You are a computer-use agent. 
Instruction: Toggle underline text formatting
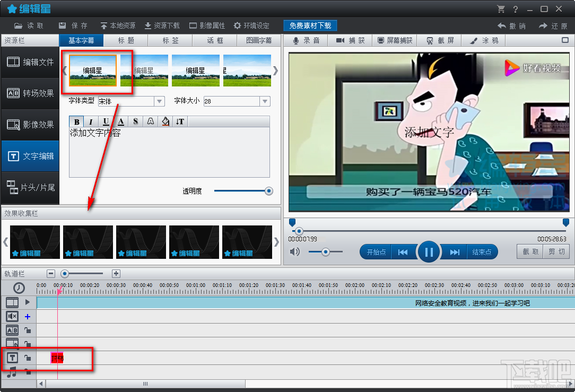pos(106,122)
